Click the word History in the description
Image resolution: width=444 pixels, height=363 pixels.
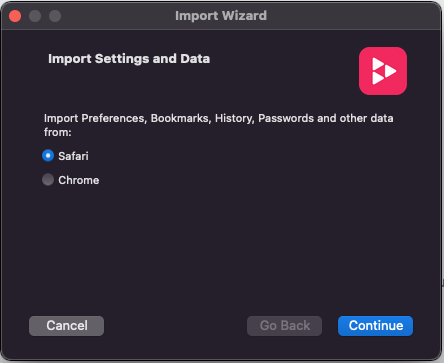pos(235,119)
